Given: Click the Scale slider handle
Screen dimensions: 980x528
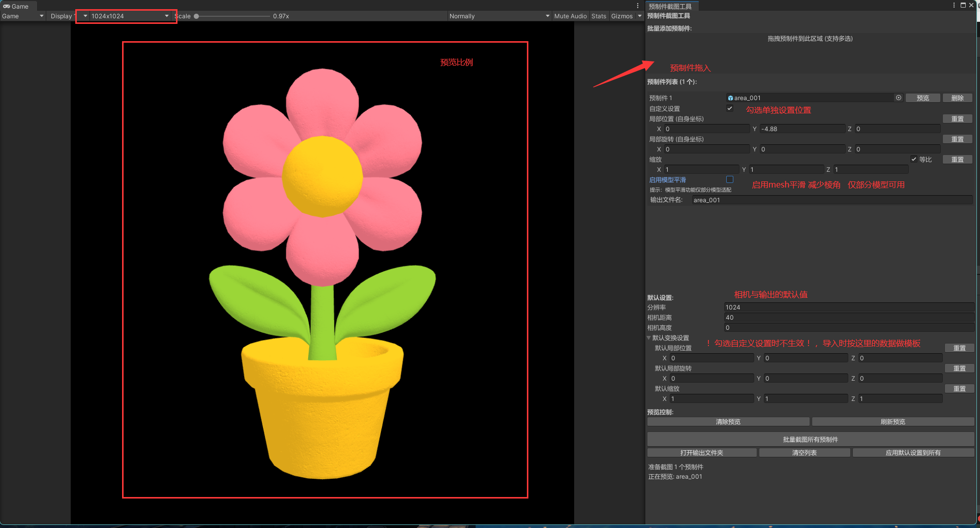Looking at the screenshot, I should [196, 16].
